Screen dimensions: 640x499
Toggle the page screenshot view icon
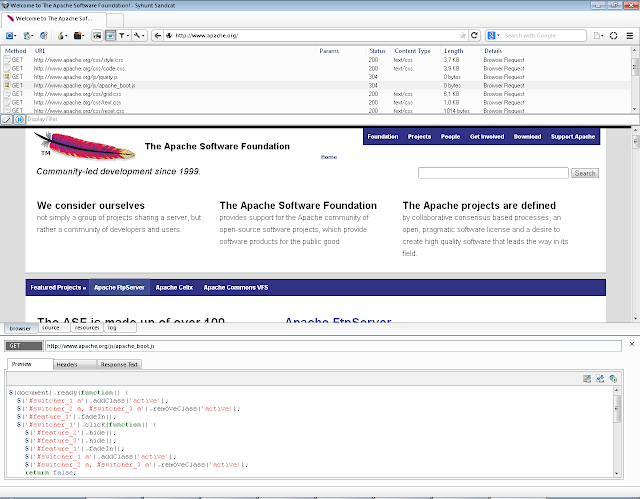[x=97, y=36]
